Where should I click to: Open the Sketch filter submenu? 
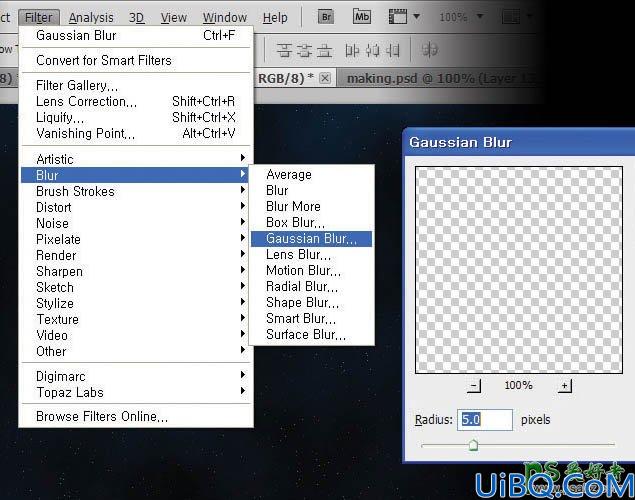click(x=136, y=287)
